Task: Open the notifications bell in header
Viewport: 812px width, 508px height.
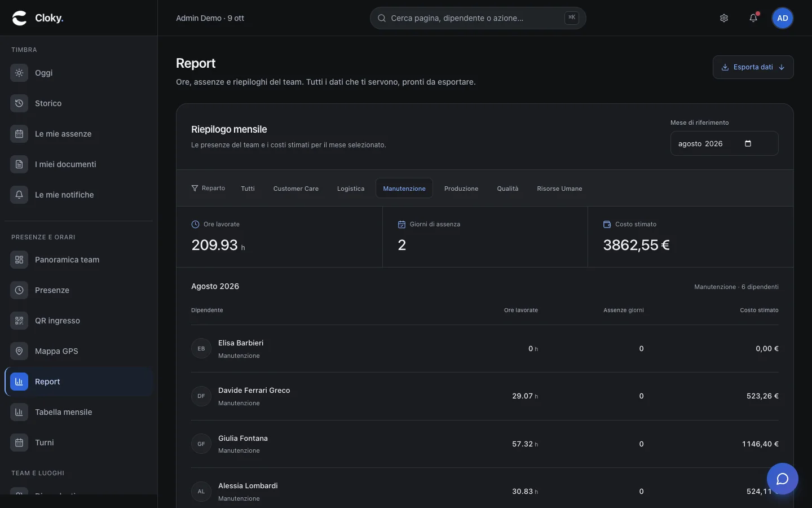Action: 753,18
